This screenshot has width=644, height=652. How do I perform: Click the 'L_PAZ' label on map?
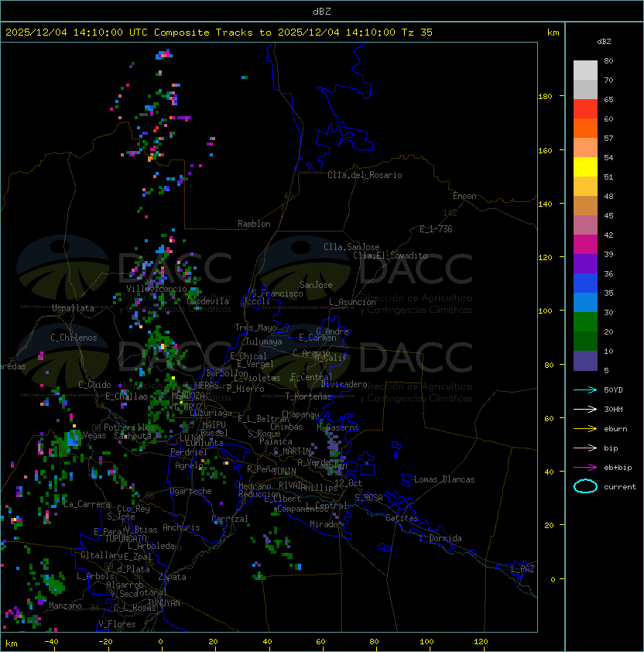(522, 569)
